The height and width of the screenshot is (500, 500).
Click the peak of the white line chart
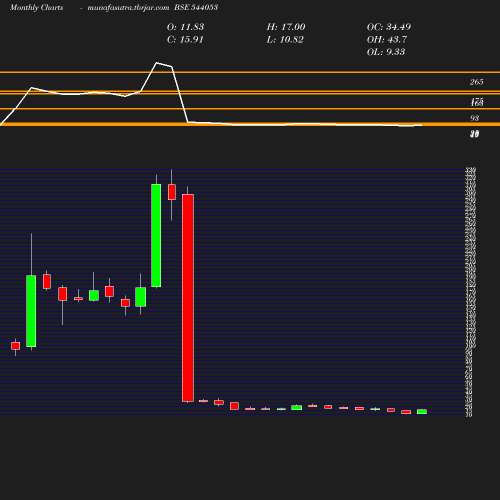click(157, 63)
